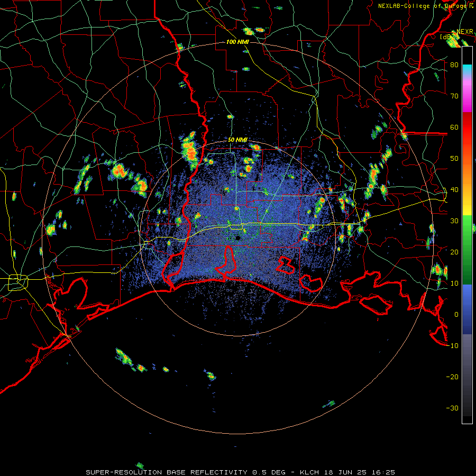Click the 30 value on the dBZ scale
The width and height of the screenshot is (476, 476).
point(454,221)
